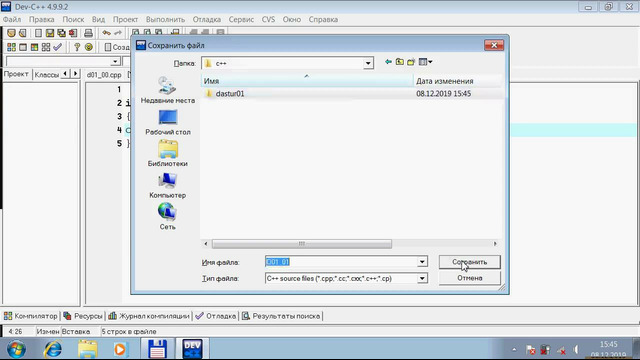Click the Open project toolbar icon
The height and width of the screenshot is (360, 640).
11,33
